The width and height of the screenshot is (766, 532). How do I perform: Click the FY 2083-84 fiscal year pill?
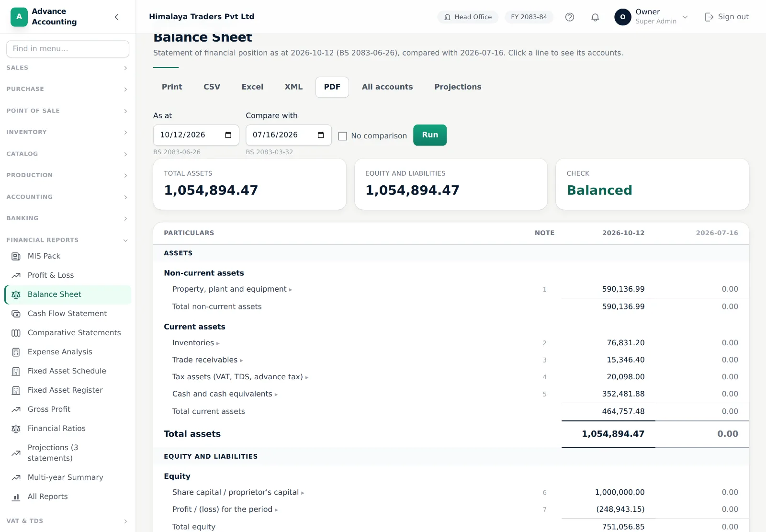(x=529, y=17)
